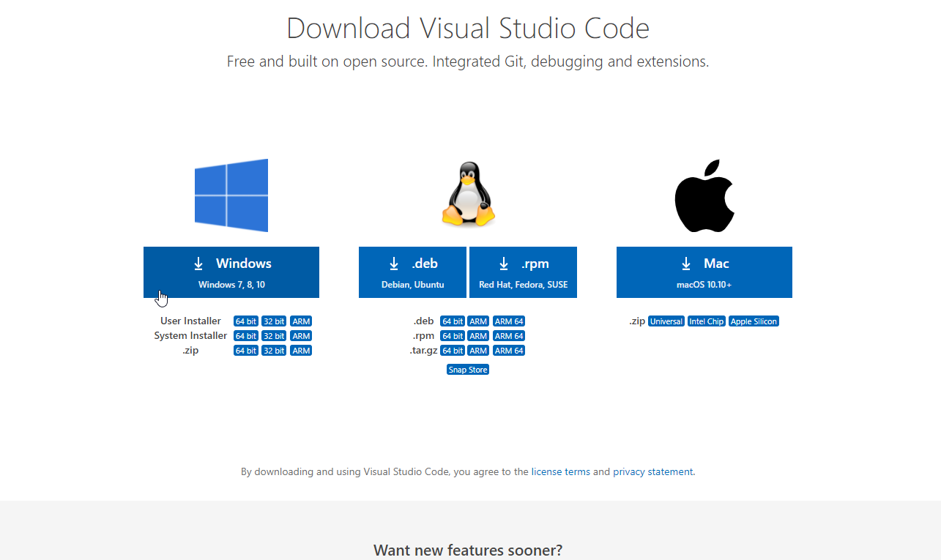
Task: Open the license terms link
Action: (x=561, y=472)
